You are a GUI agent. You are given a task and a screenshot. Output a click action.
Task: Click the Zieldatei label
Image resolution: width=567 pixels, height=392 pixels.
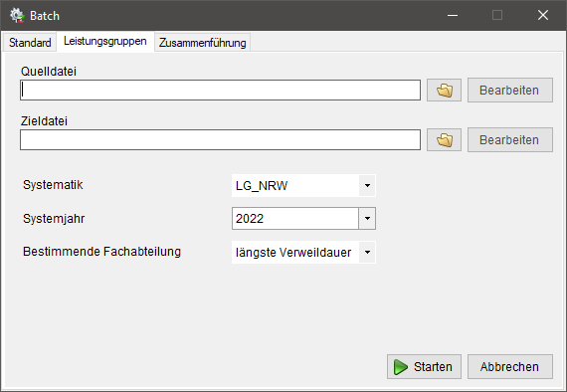point(44,120)
